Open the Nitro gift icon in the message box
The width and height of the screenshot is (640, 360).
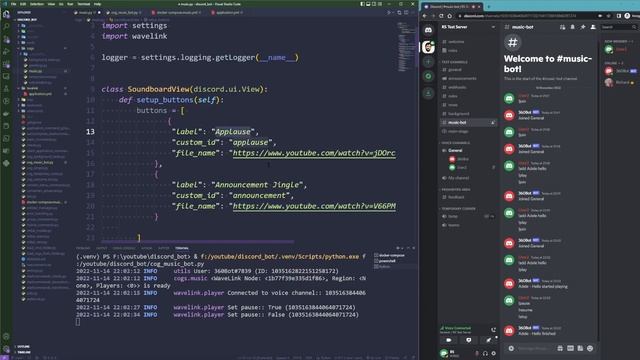point(560,348)
